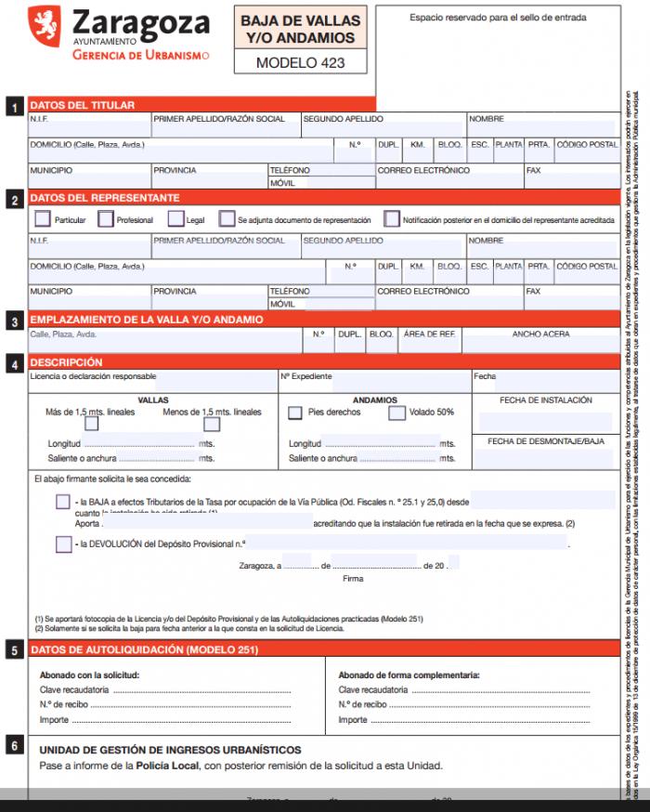650x812 pixels.
Task: Click the 'BAJA DE VALLAS Y/O ANDAMIOS' heading
Action: click(301, 29)
